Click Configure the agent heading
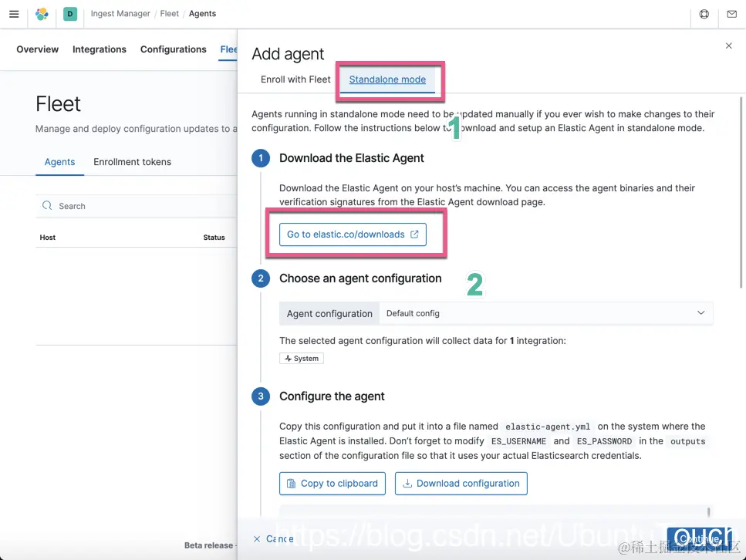746x560 pixels. click(x=332, y=396)
